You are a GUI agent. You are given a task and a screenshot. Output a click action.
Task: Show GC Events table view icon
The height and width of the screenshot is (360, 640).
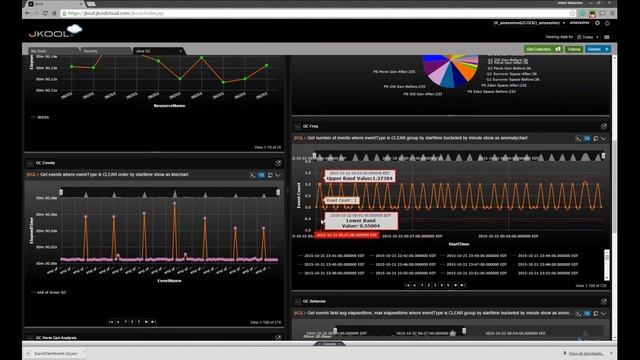tap(261, 175)
